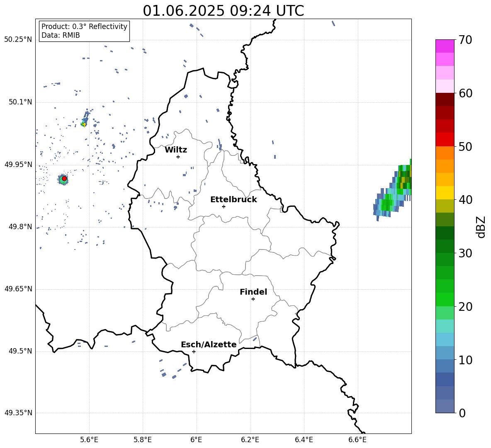The height and width of the screenshot is (448, 491).
Task: Select the Esch/Alzette city label
Action: pos(209,345)
